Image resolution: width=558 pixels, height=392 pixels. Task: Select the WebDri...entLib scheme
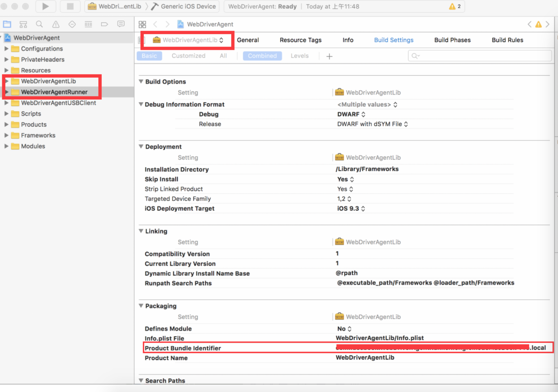pos(114,6)
